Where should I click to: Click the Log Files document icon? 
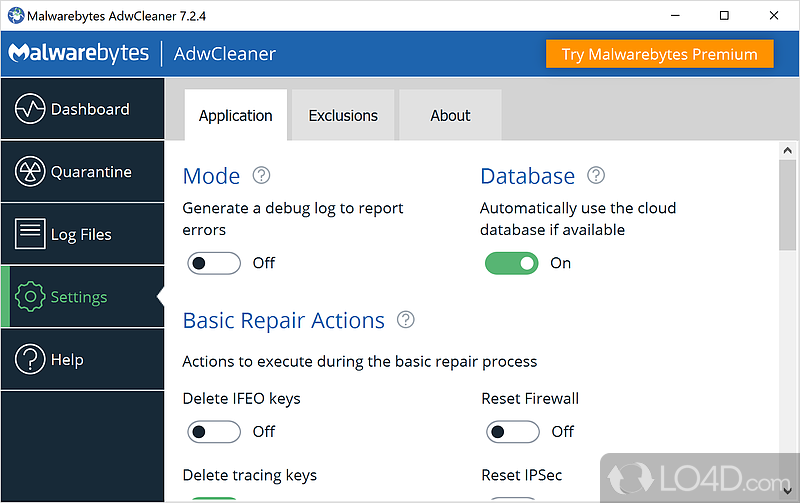(30, 234)
